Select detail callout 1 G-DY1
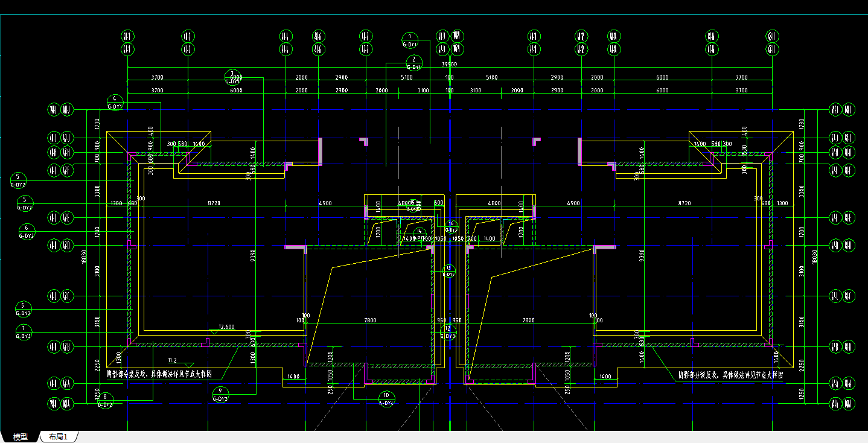This screenshot has height=443, width=868. 410,40
